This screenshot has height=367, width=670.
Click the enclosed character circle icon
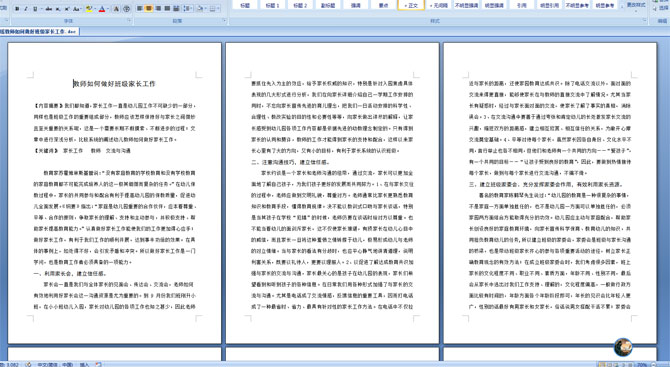pyautogui.click(x=126, y=9)
